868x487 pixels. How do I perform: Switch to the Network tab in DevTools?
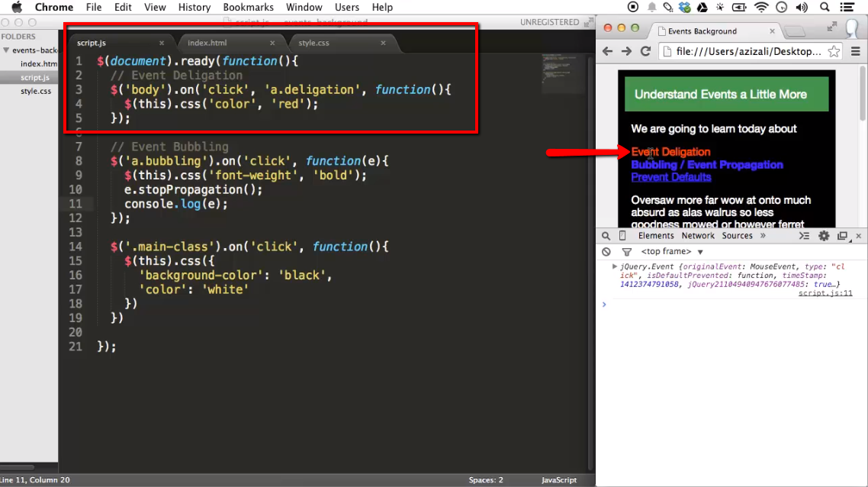coord(698,236)
